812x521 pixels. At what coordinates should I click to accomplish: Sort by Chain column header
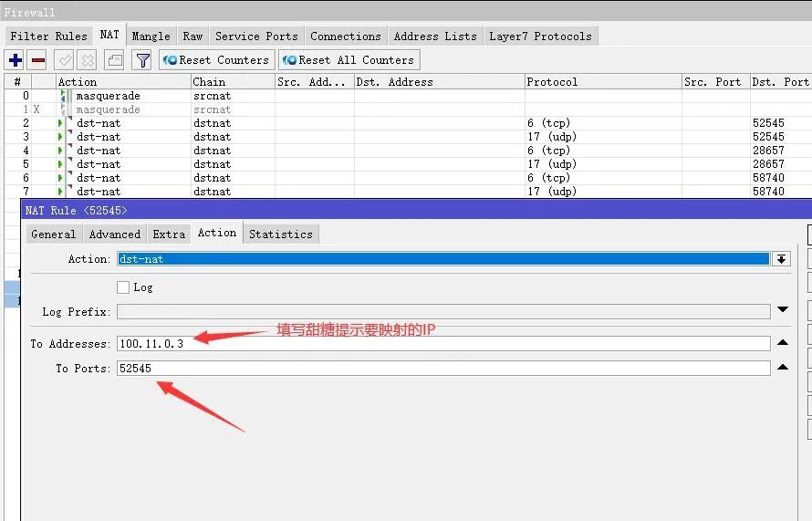[233, 82]
